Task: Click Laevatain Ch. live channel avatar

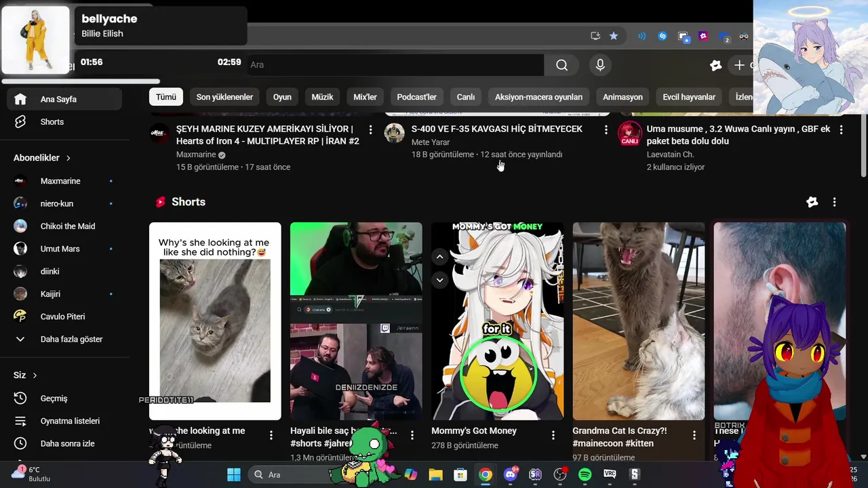Action: point(629,133)
